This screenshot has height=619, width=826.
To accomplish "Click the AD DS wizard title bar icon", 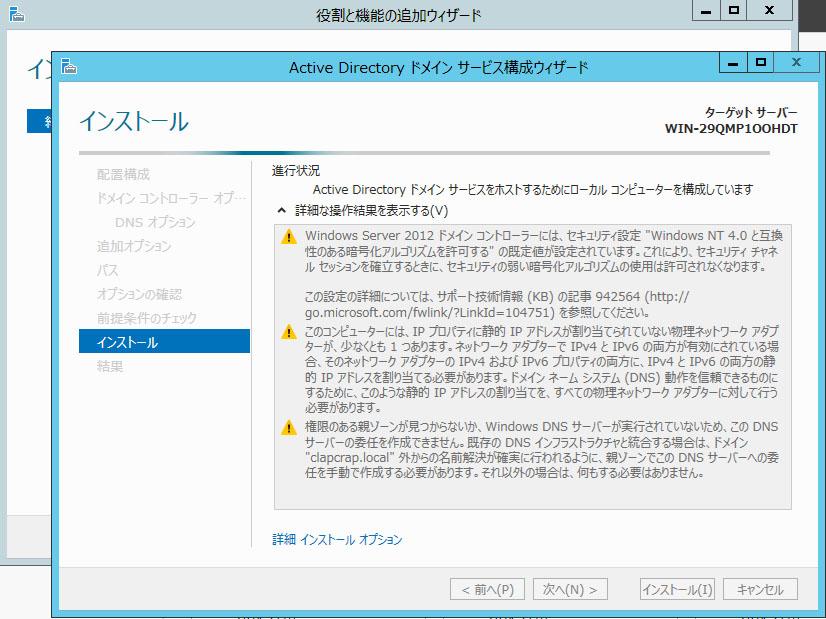I will click(69, 66).
